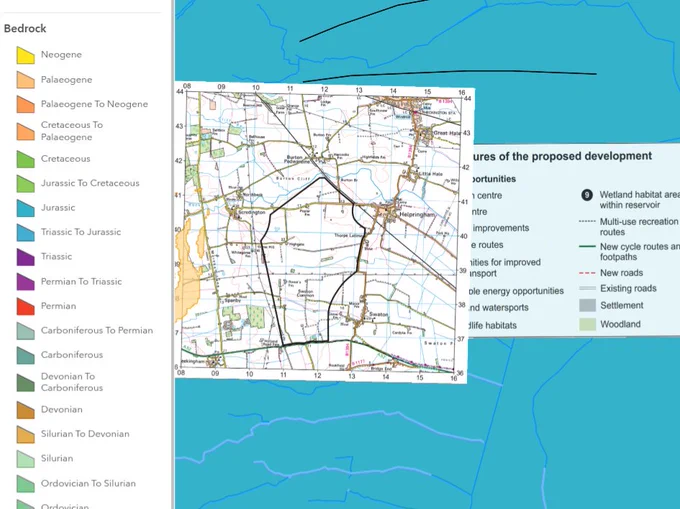
Task: Click the Cretaceous To Palaeogene label
Action: [x=72, y=131]
